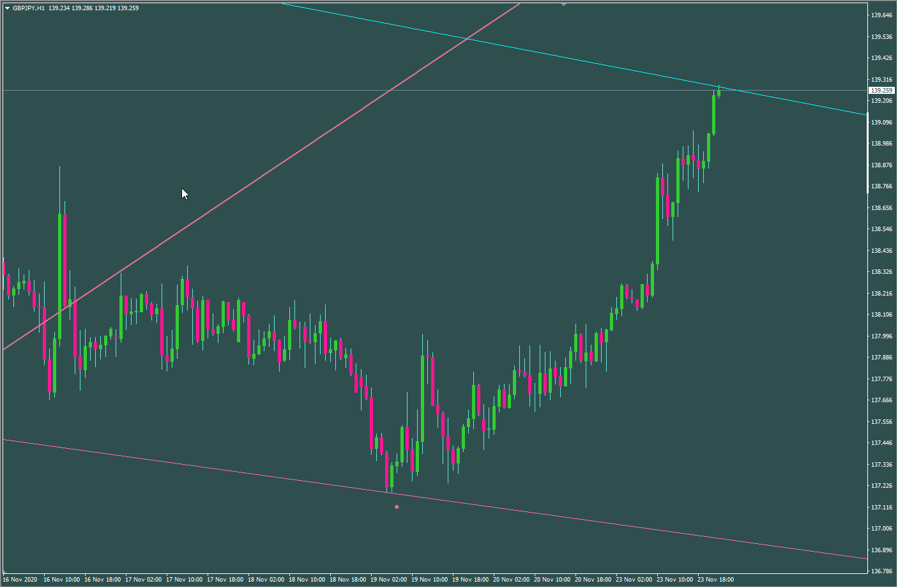Click the 18 Nov 10:00 time label

[307, 580]
